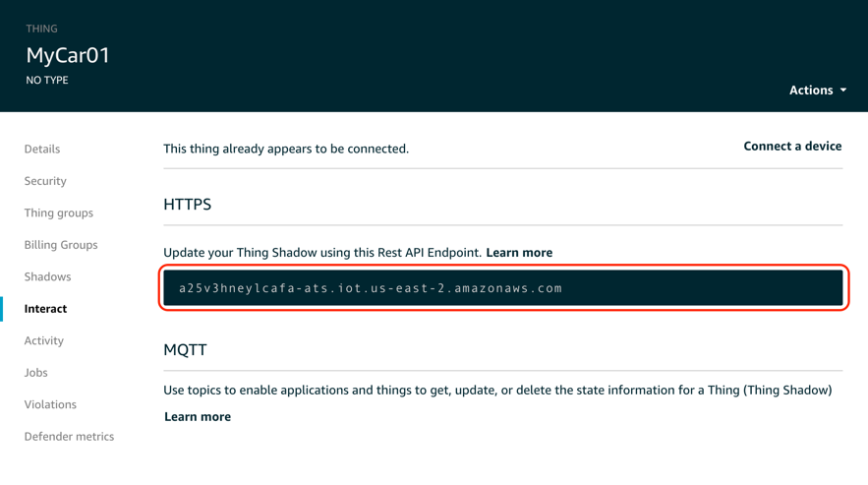Click the Connect a device link
Image resolution: width=868 pixels, height=485 pixels.
(792, 147)
